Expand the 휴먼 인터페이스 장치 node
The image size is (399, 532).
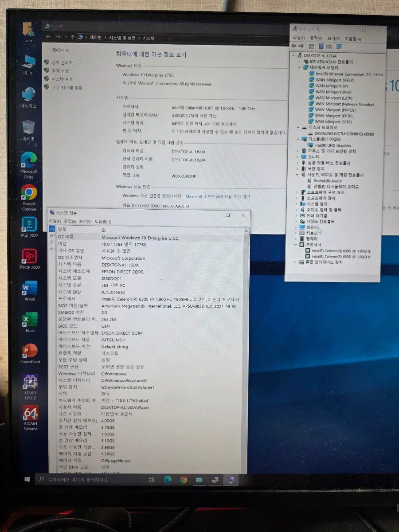(x=296, y=262)
